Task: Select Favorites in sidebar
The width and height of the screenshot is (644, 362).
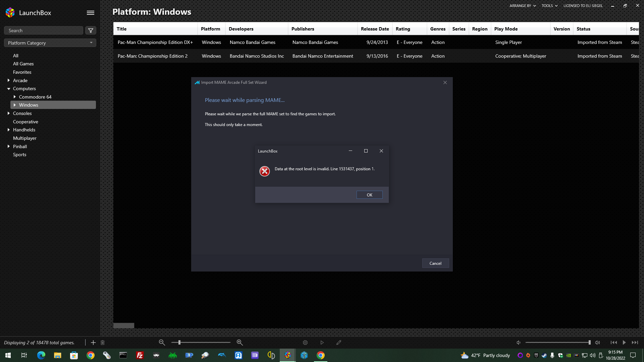Action: click(22, 72)
